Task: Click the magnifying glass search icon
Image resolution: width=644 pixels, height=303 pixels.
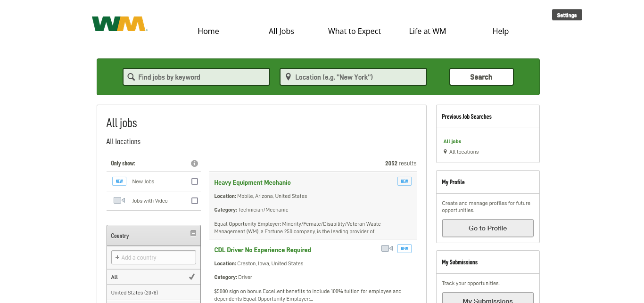Action: tap(131, 77)
